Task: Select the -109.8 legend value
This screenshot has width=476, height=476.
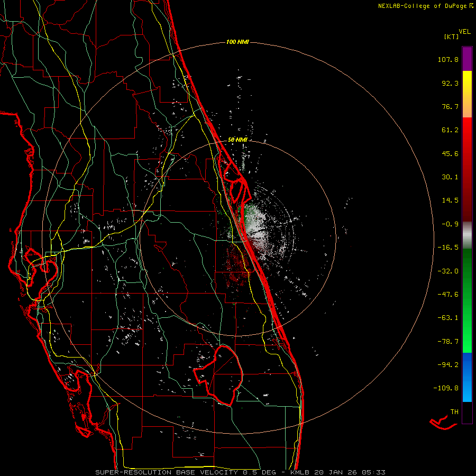Action: click(x=446, y=388)
